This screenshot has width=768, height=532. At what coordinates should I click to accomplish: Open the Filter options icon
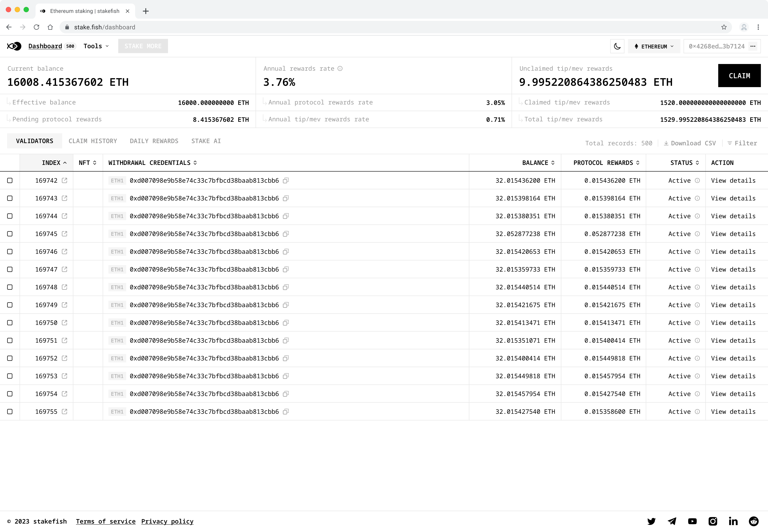(730, 143)
